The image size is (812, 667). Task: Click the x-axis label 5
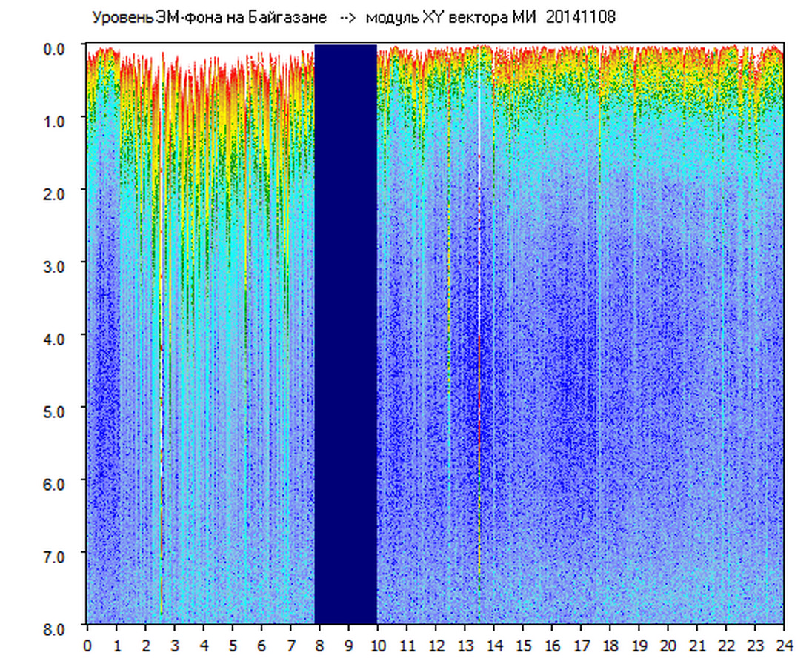[233, 646]
